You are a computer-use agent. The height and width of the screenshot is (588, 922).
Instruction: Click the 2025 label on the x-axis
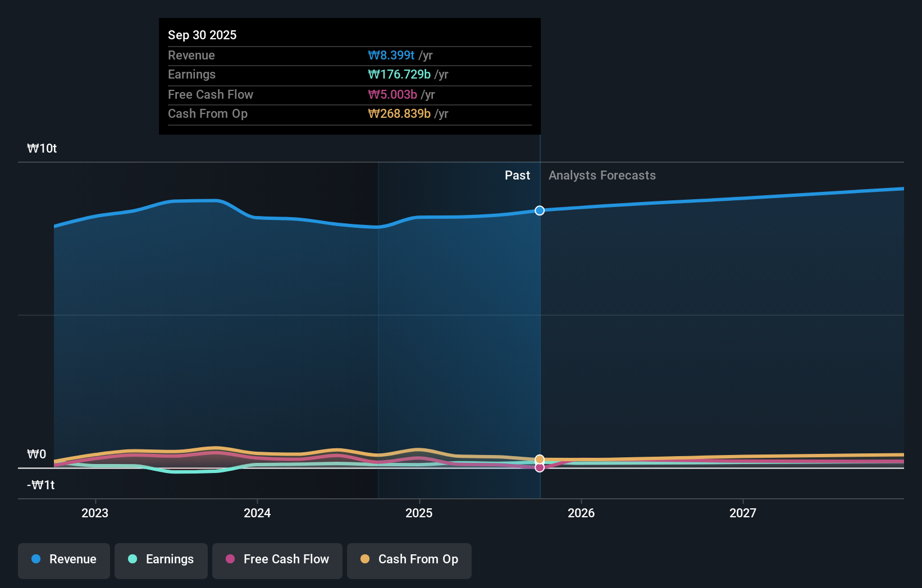pos(419,513)
